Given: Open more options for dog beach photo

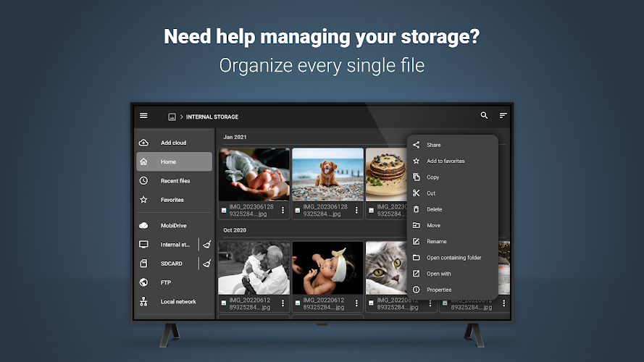Looking at the screenshot, I should pyautogui.click(x=356, y=210).
